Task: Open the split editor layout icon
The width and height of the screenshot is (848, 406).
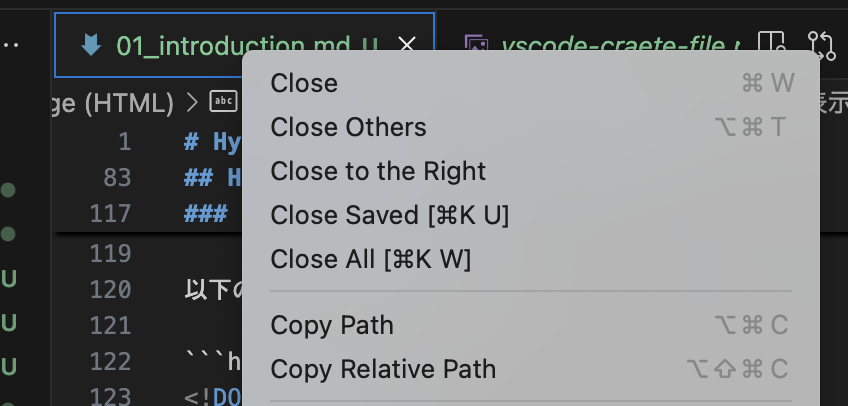Action: [771, 45]
